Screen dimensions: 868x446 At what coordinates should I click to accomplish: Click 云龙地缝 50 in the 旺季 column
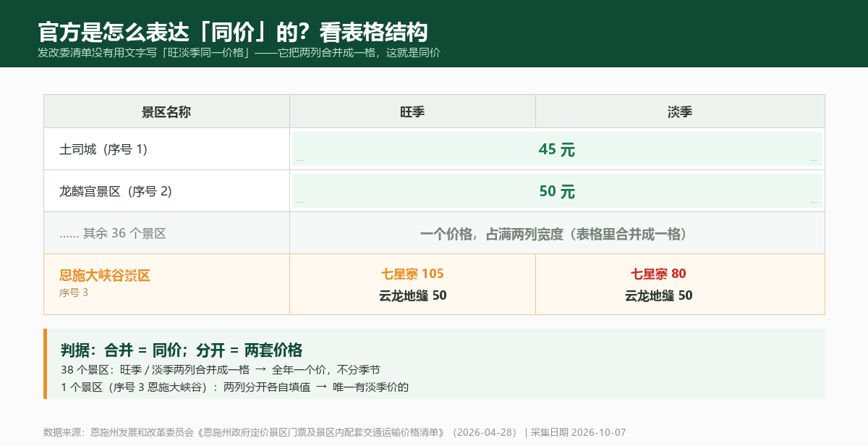[412, 295]
